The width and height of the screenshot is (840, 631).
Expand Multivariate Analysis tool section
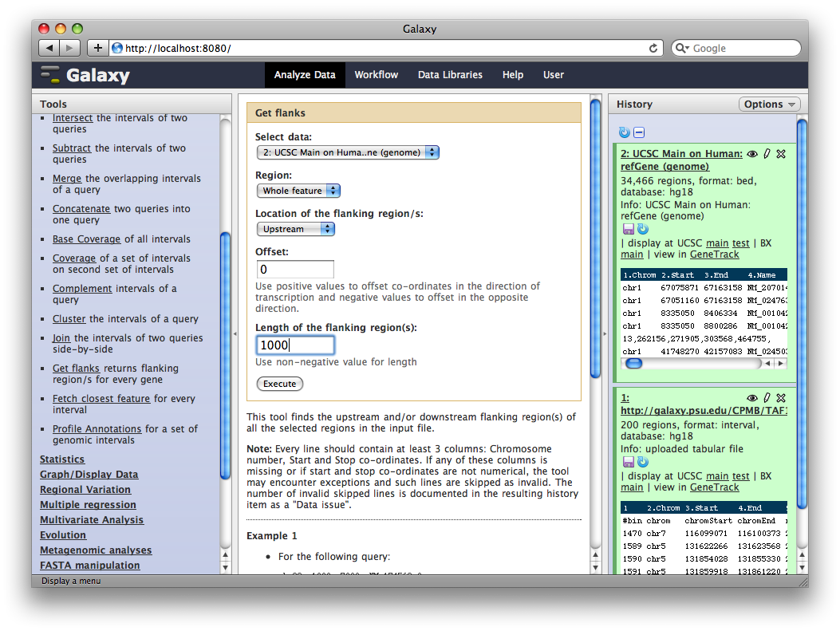click(x=92, y=519)
